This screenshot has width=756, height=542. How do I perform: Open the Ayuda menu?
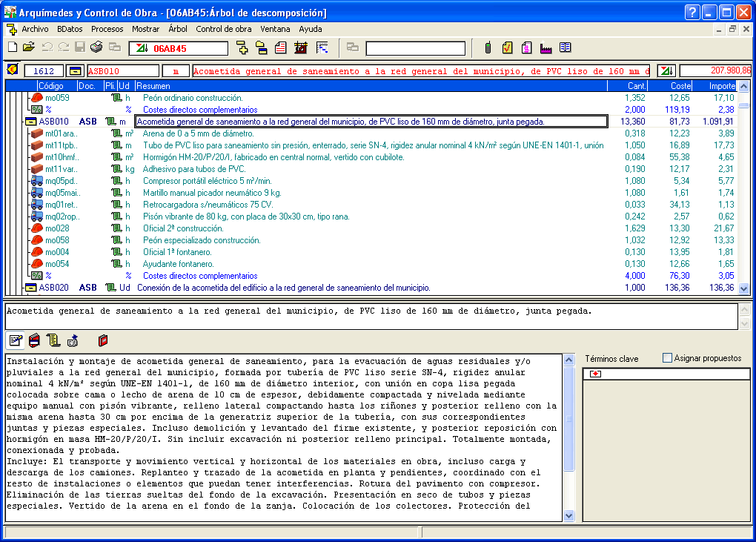tap(310, 29)
